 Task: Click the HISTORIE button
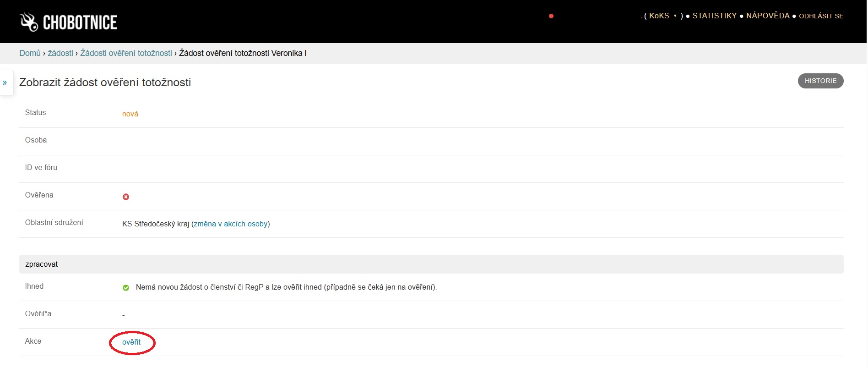point(820,81)
